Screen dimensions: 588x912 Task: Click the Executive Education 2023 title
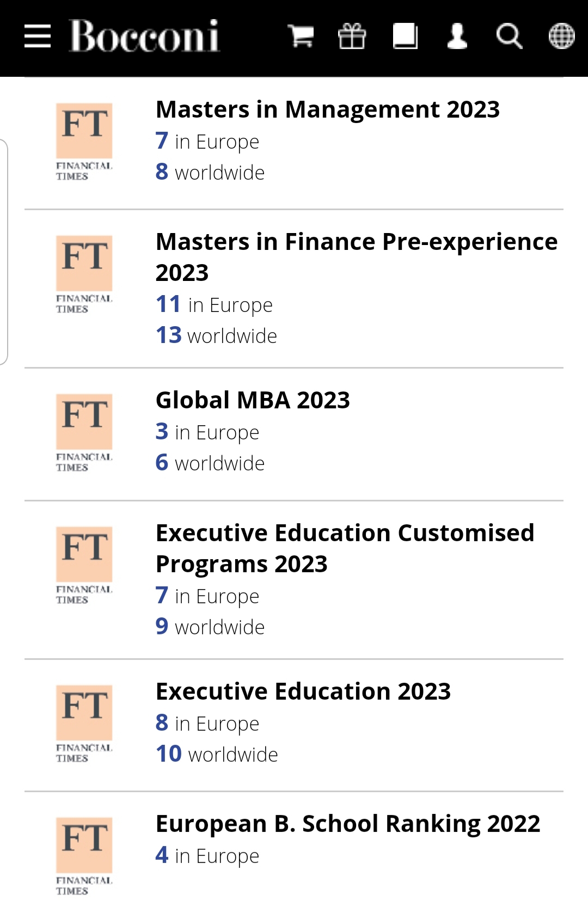(303, 691)
